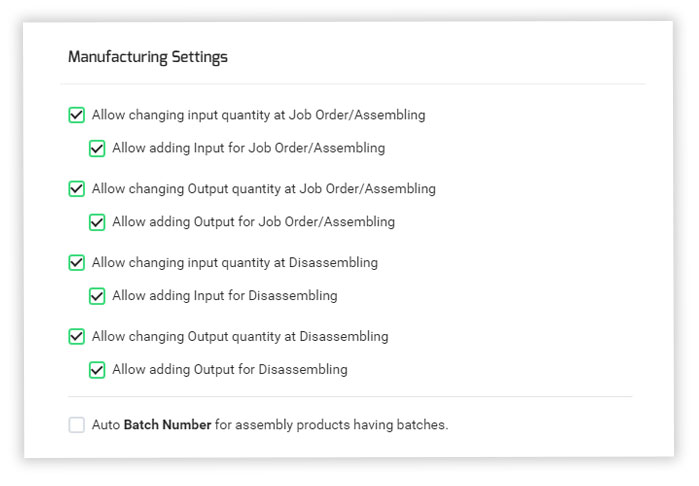Click label text "Allow changing Output quantity at Job Order/Assembling"
The height and width of the screenshot is (486, 699).
tap(263, 189)
